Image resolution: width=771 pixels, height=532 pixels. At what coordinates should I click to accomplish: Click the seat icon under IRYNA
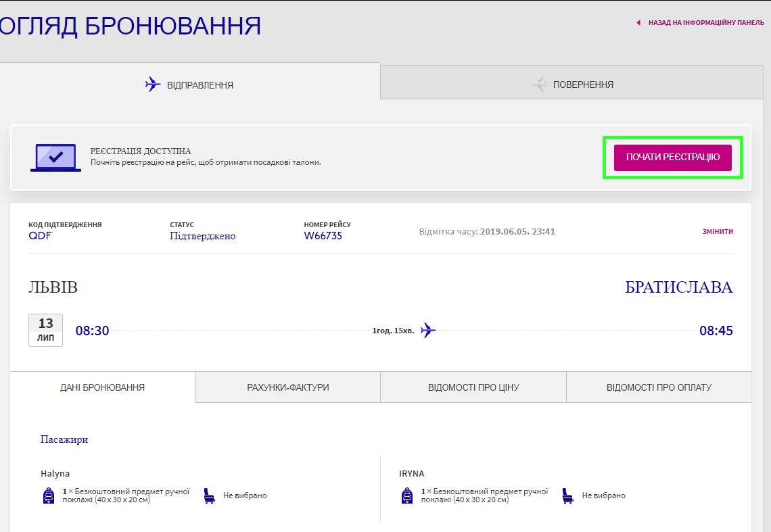(567, 495)
